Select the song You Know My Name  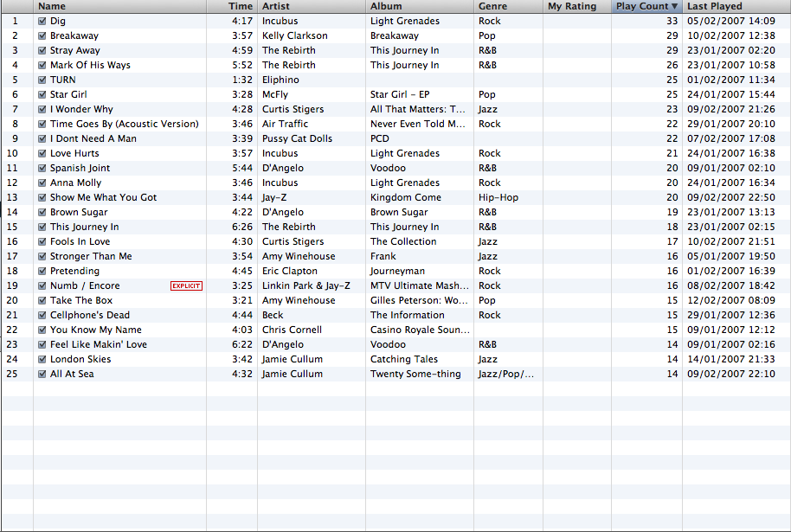(x=96, y=330)
